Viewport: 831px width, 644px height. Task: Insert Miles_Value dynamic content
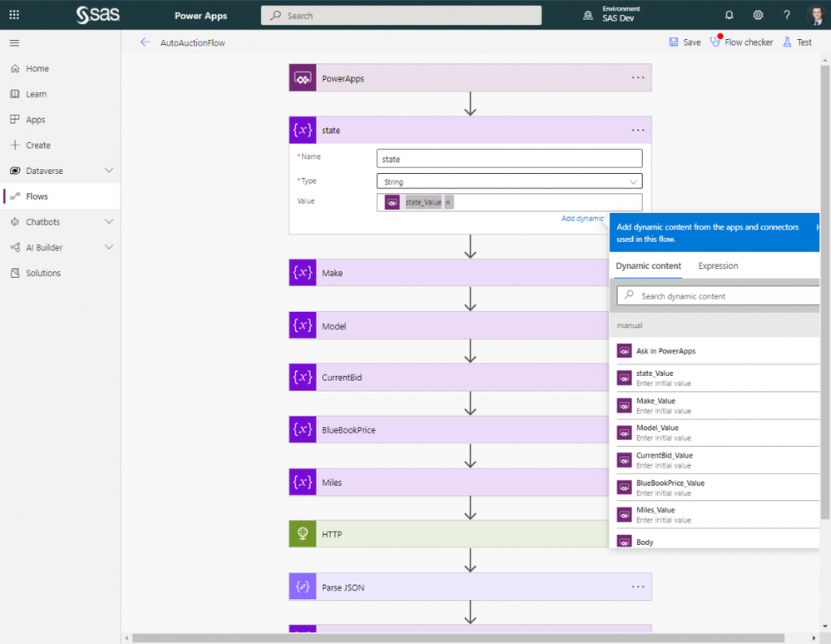[x=718, y=515]
